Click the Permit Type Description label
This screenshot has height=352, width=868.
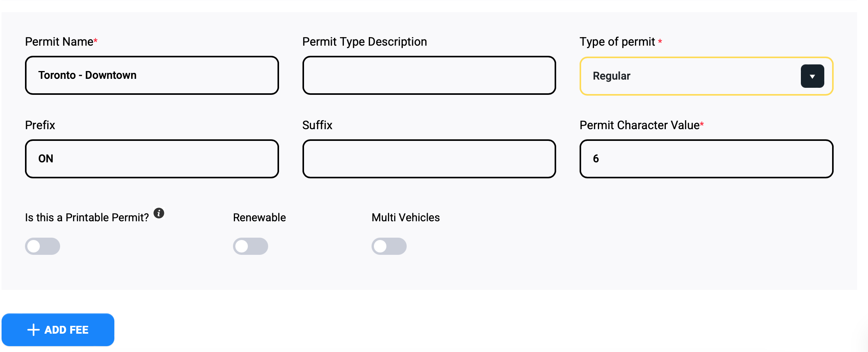[365, 42]
